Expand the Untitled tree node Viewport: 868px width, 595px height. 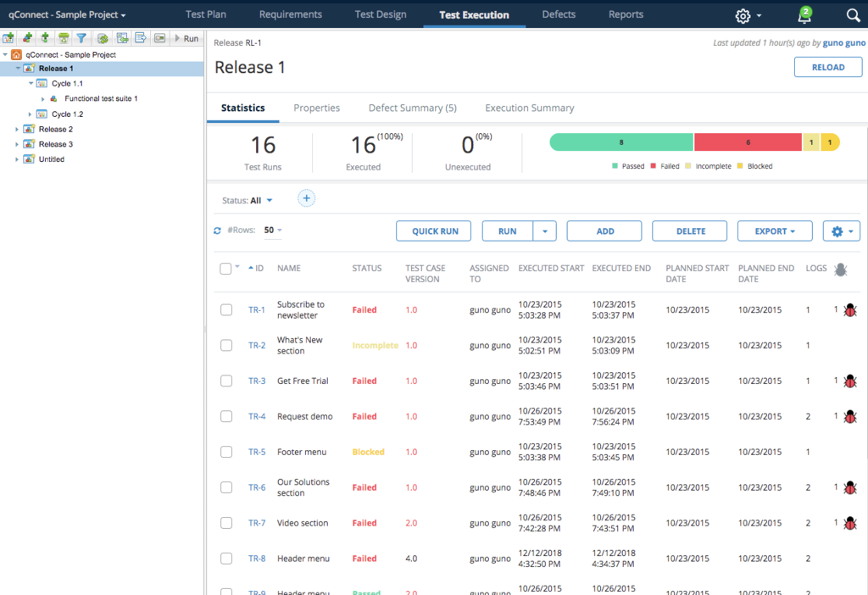(17, 159)
